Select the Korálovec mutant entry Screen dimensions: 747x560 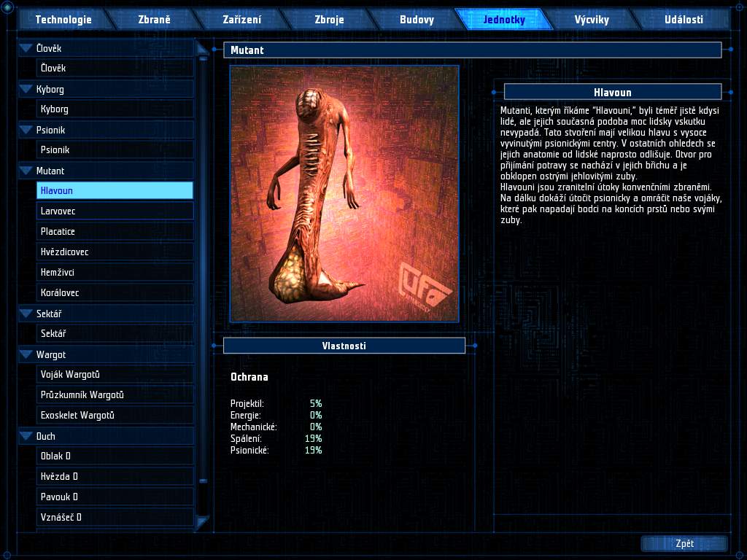click(115, 293)
